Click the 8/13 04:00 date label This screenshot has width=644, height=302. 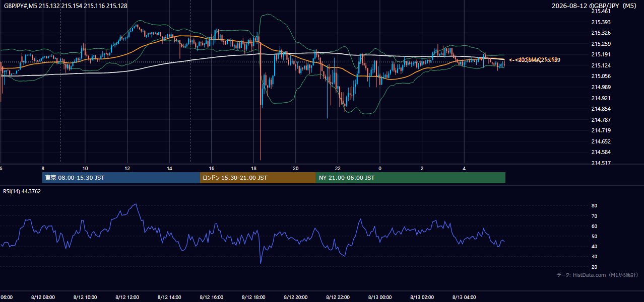click(x=464, y=297)
